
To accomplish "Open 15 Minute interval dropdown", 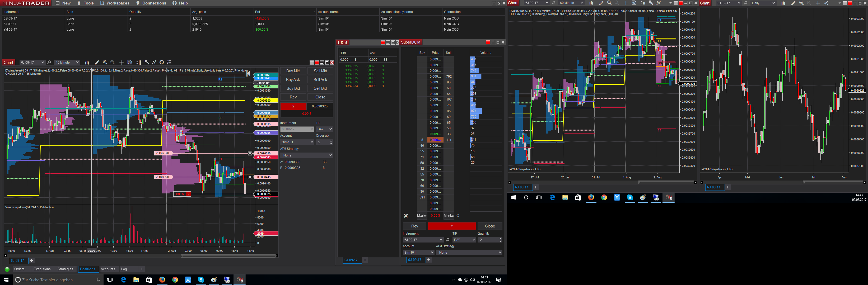I will pos(67,63).
